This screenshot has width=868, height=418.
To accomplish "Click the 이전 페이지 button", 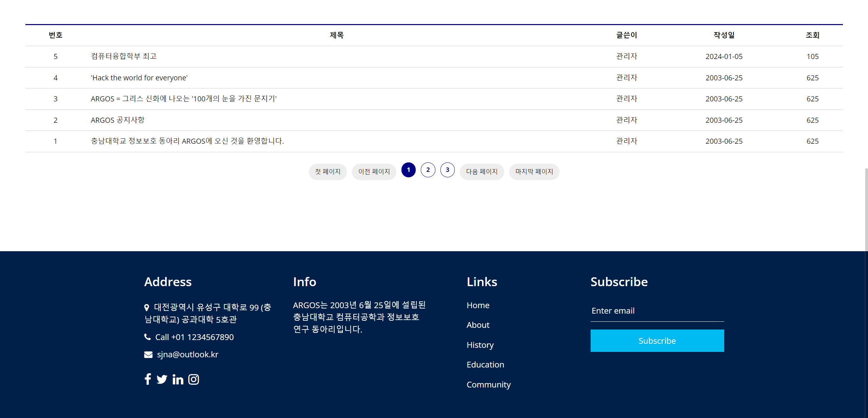I will [x=374, y=172].
